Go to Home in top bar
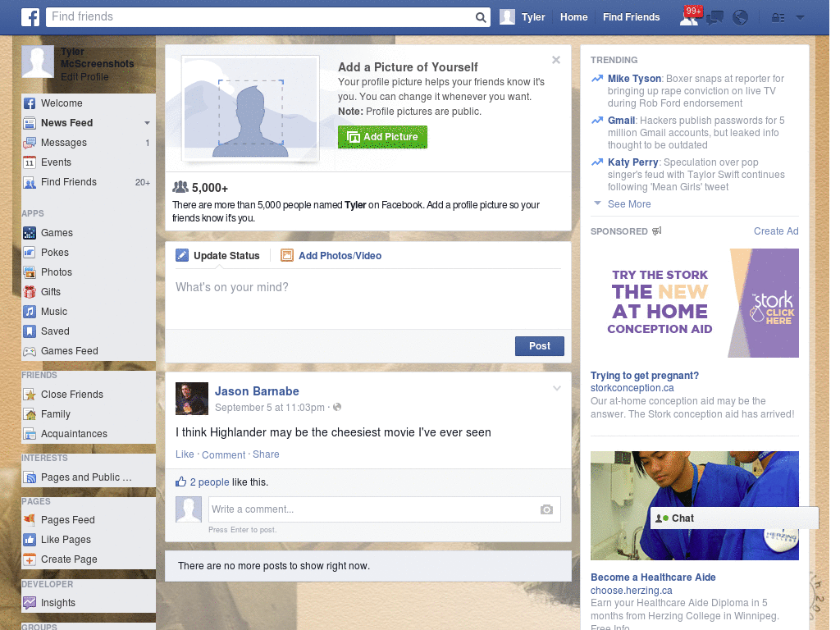 [x=573, y=17]
